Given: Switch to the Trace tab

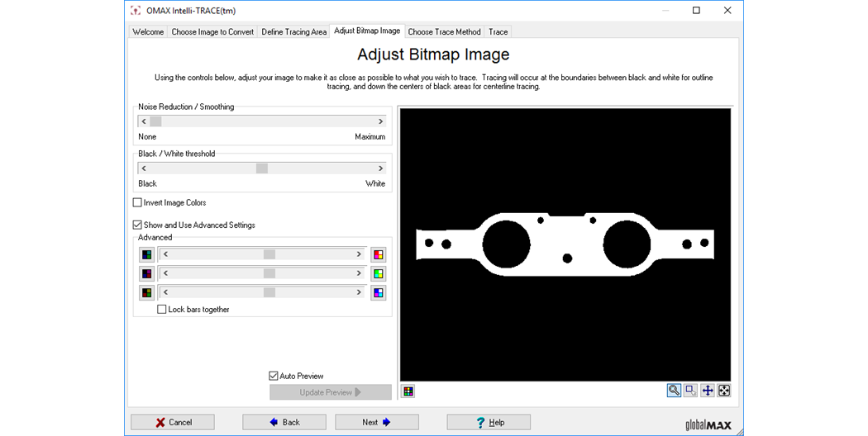Looking at the screenshot, I should click(498, 32).
